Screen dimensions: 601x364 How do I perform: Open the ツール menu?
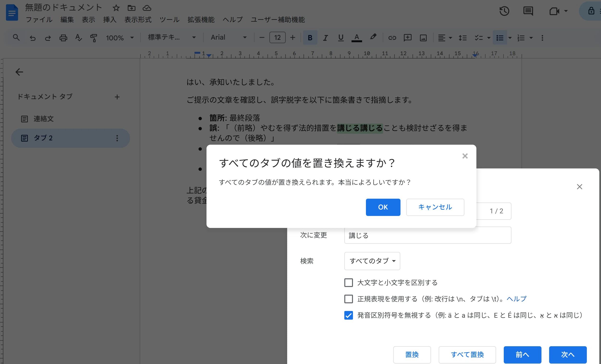[169, 19]
